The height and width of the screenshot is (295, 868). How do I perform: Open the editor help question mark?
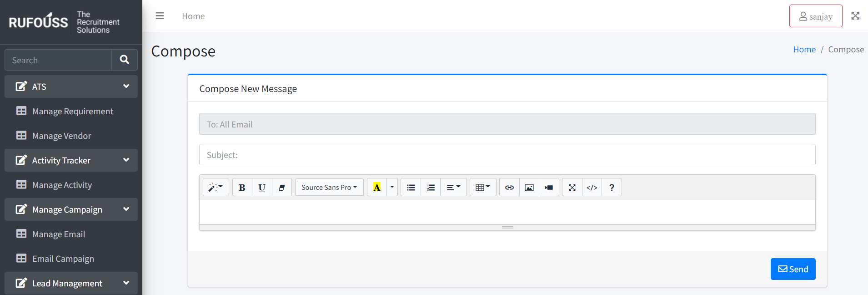[x=612, y=188]
